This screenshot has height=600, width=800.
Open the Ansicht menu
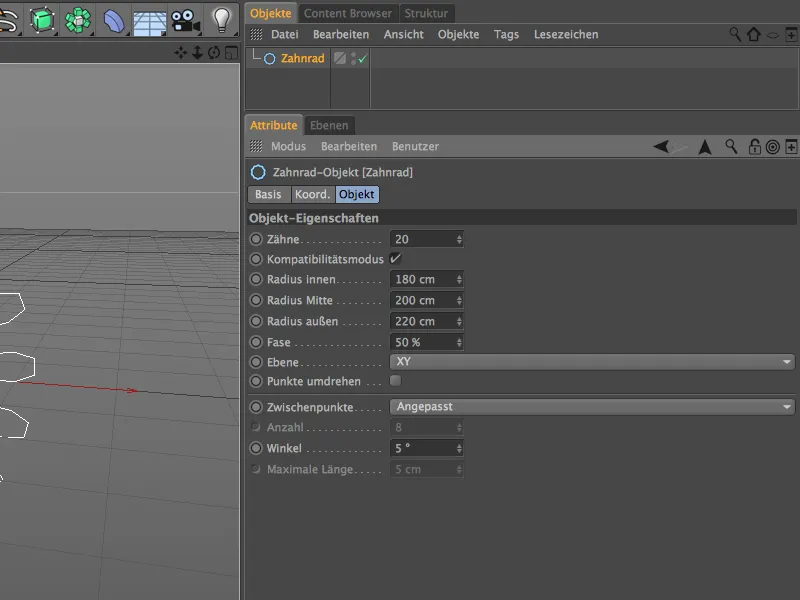pos(404,34)
